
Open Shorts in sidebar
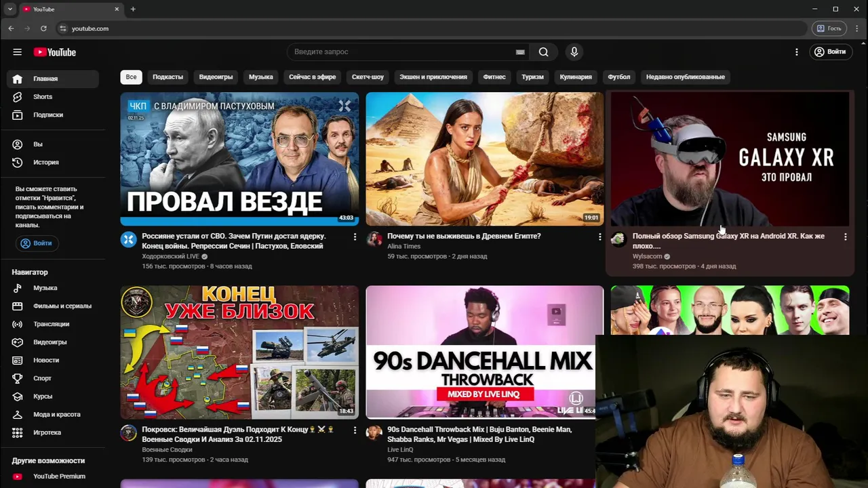[x=53, y=97]
